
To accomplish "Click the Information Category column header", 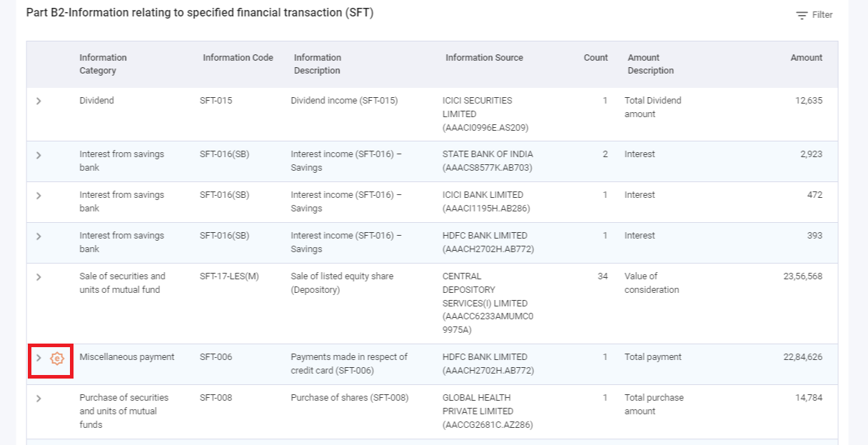I will pos(103,64).
